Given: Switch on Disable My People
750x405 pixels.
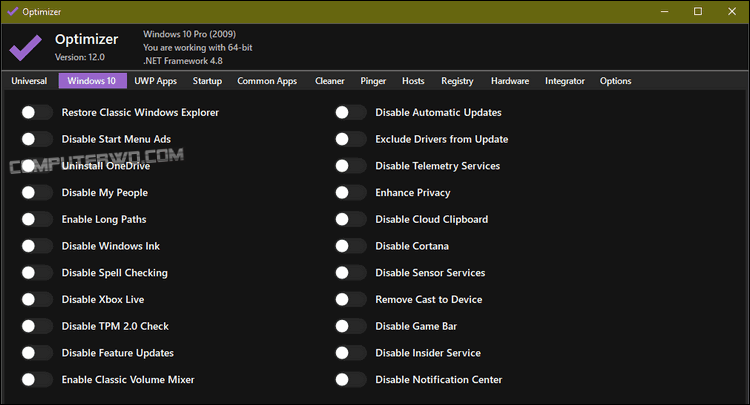Looking at the screenshot, I should point(37,193).
